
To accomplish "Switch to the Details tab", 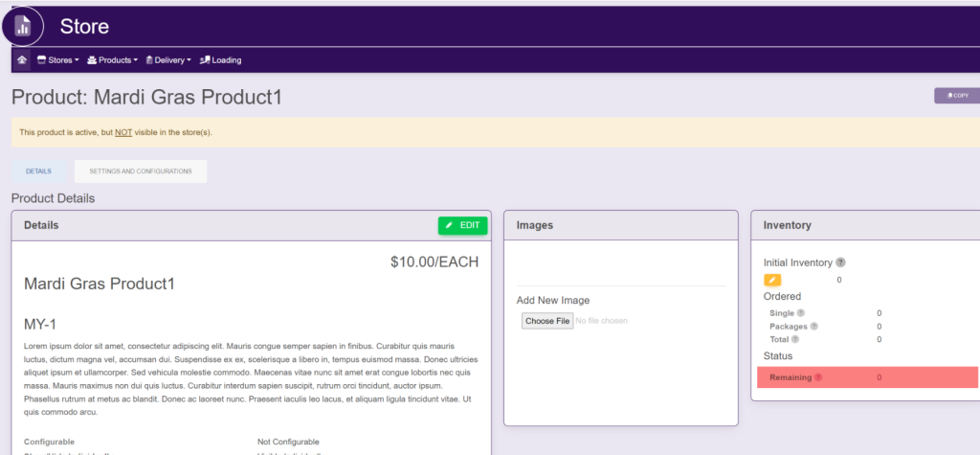I will [x=38, y=171].
